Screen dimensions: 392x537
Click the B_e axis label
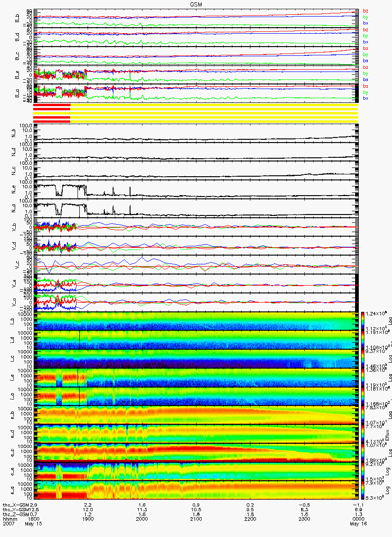point(17,75)
